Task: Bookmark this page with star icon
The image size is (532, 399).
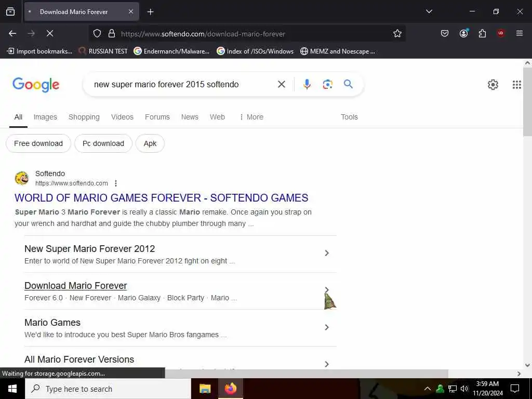Action: tap(397, 33)
